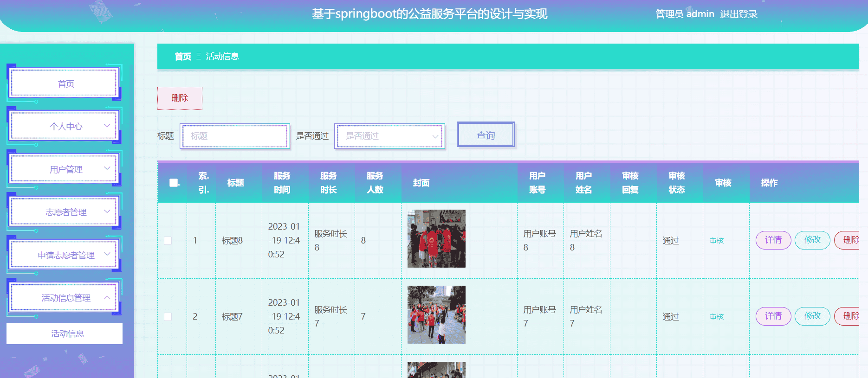Click the service time cell in row 标题7
The height and width of the screenshot is (378, 868).
point(284,316)
